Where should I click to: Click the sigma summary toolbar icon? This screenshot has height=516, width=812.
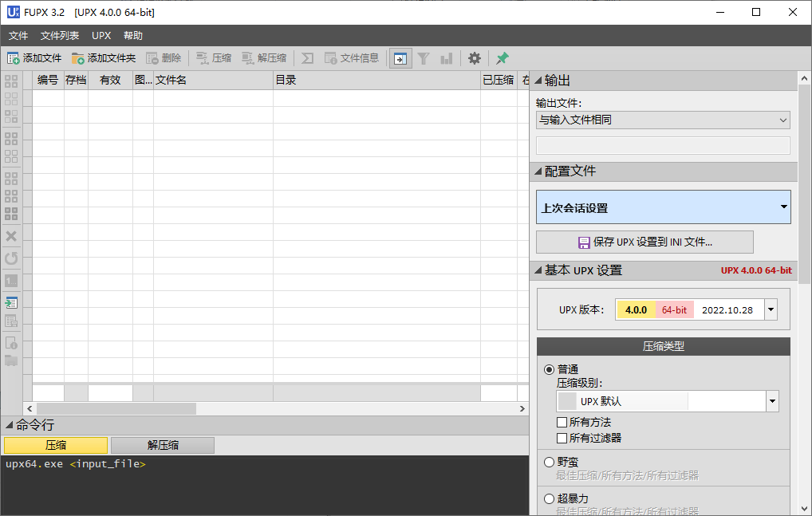[308, 58]
